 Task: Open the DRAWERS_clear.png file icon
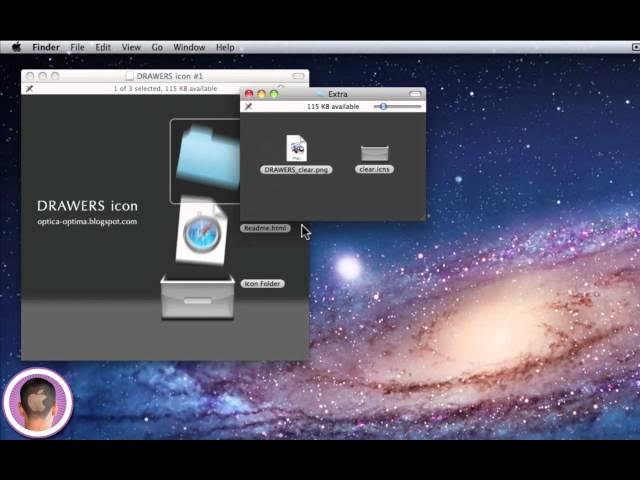pyautogui.click(x=296, y=148)
